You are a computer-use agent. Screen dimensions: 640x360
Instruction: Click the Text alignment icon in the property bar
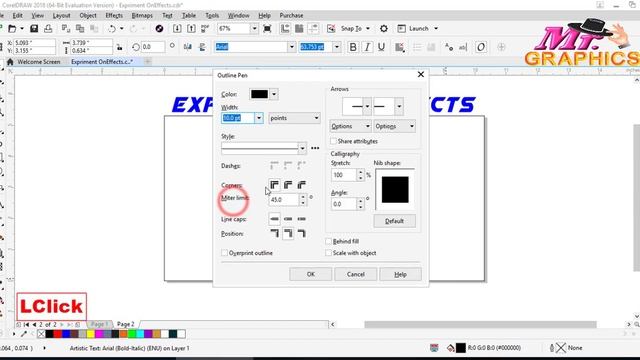[x=400, y=47]
